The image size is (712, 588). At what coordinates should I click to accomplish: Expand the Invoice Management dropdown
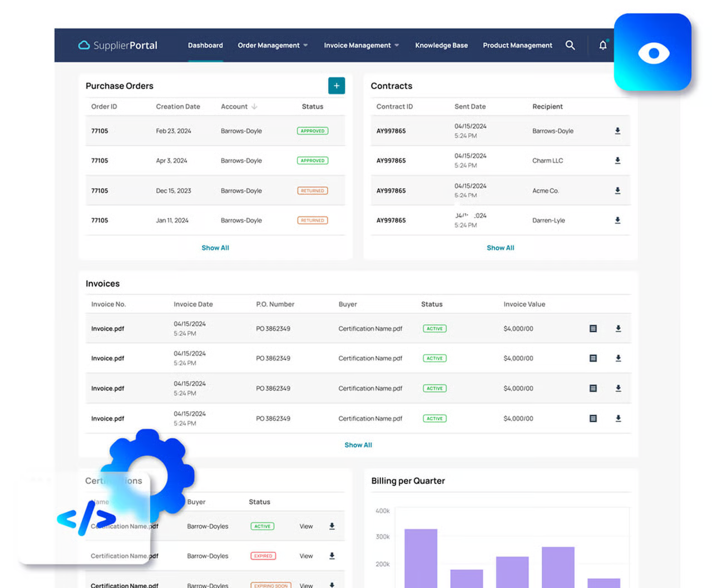click(362, 45)
